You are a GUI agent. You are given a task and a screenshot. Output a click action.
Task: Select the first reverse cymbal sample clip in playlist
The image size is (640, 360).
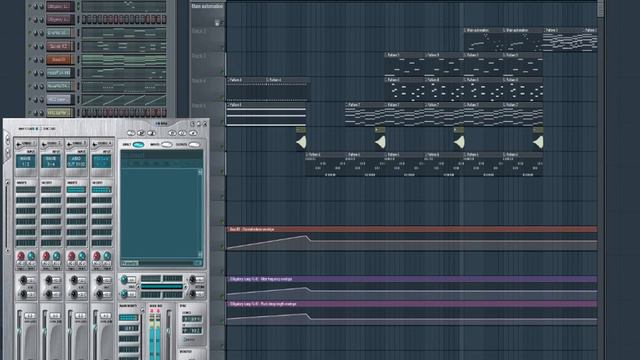[301, 139]
